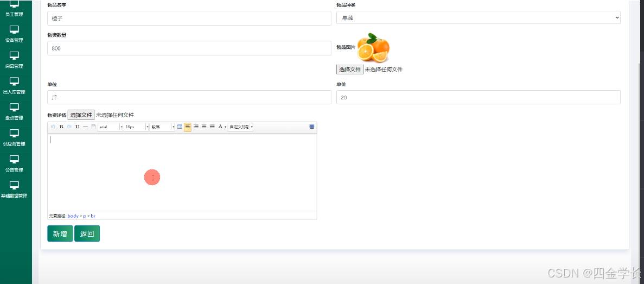Screen dimensions: 644x284
Task: Open the 自定义标题 dropdown
Action: 240,127
